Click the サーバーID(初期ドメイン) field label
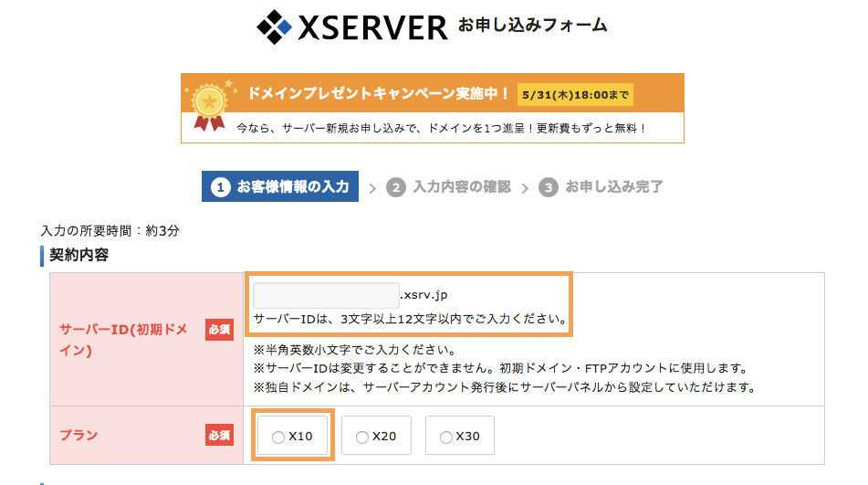 pyautogui.click(x=124, y=340)
